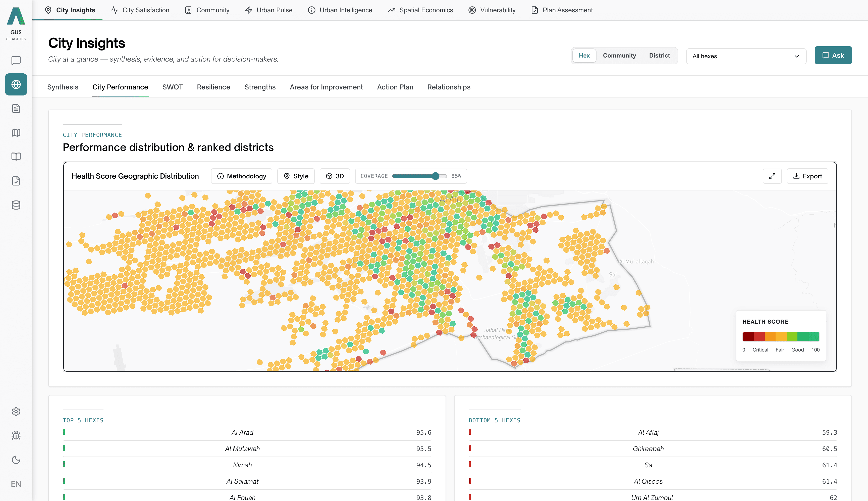Open the map Style options
The height and width of the screenshot is (501, 868).
click(296, 176)
